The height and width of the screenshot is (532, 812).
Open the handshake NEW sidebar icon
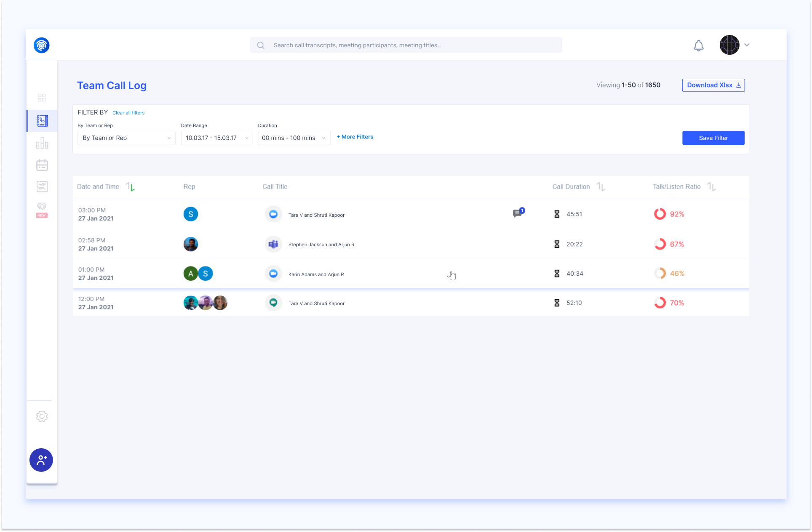pyautogui.click(x=42, y=210)
